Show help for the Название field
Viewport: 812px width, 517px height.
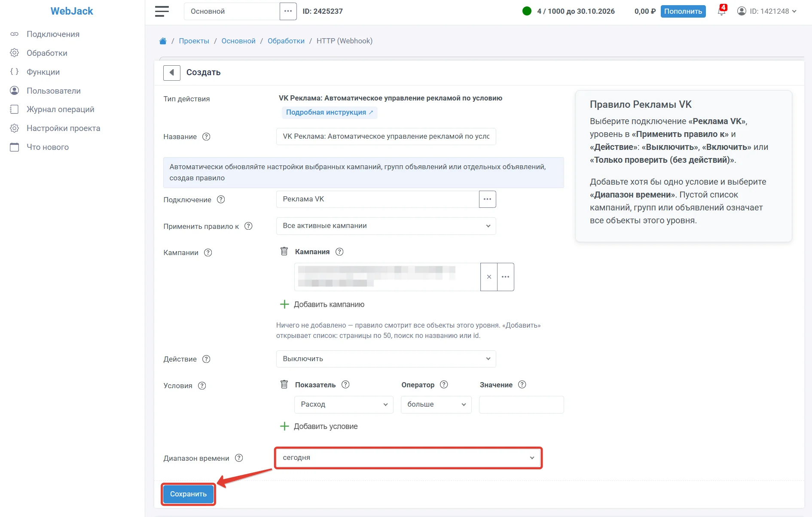tap(206, 137)
